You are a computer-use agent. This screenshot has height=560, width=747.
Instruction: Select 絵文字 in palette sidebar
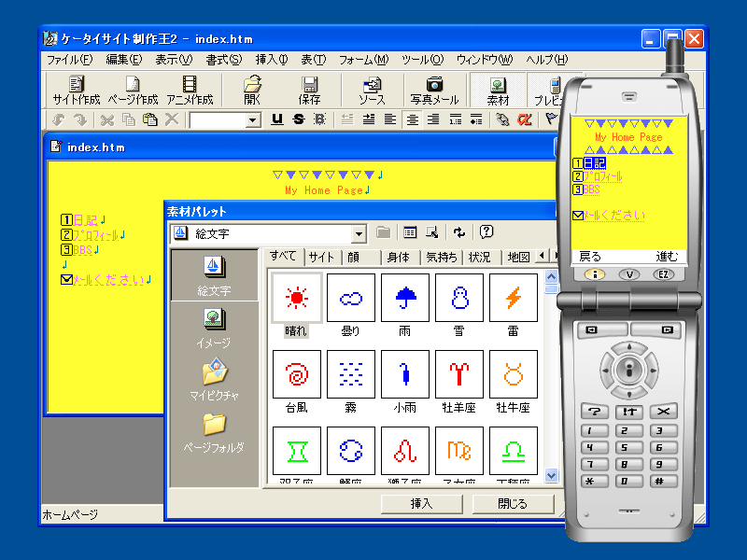214,276
